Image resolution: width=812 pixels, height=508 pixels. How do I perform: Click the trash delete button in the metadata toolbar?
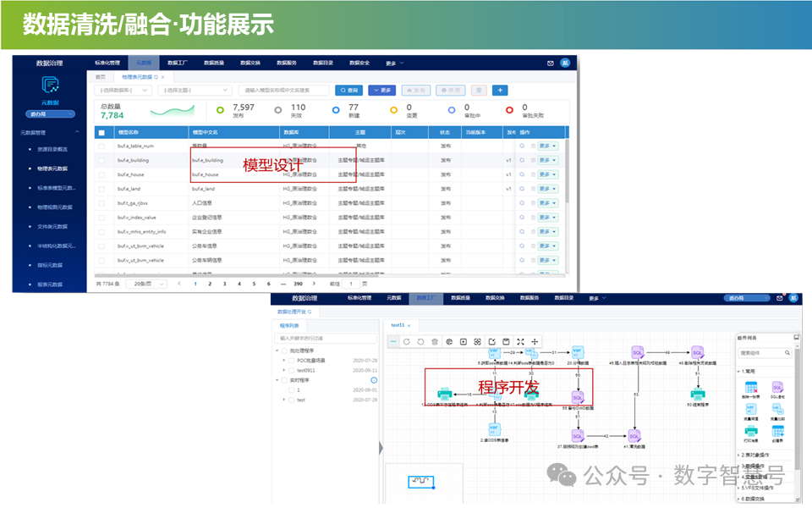(x=479, y=91)
